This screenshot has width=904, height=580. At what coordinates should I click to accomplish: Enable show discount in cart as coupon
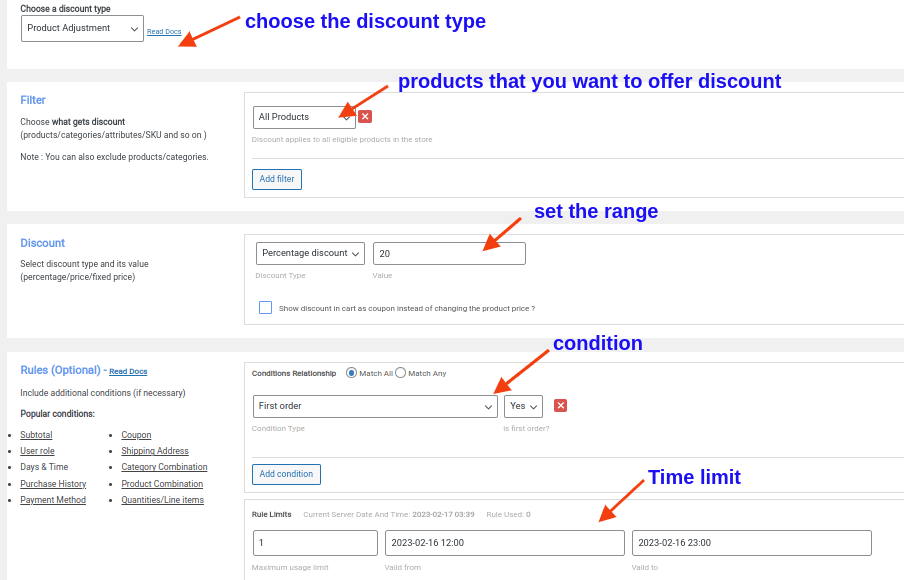265,308
